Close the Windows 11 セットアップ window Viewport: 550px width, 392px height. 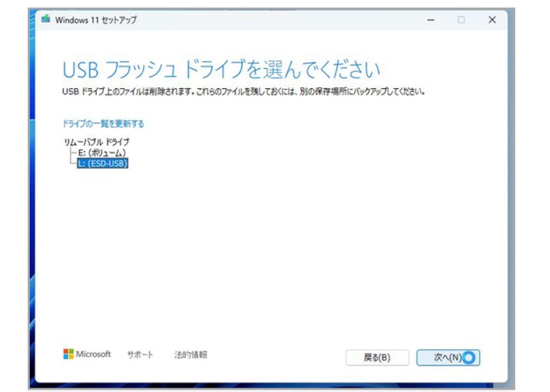492,20
